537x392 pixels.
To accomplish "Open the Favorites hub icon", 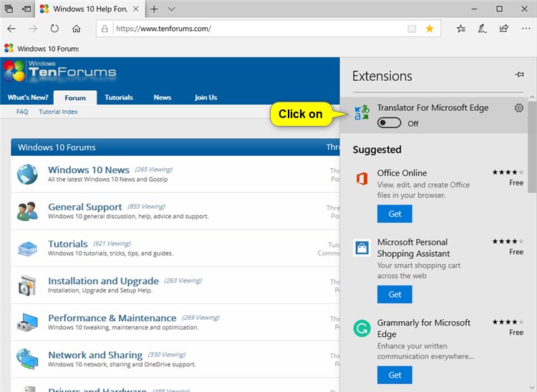I will click(x=461, y=29).
